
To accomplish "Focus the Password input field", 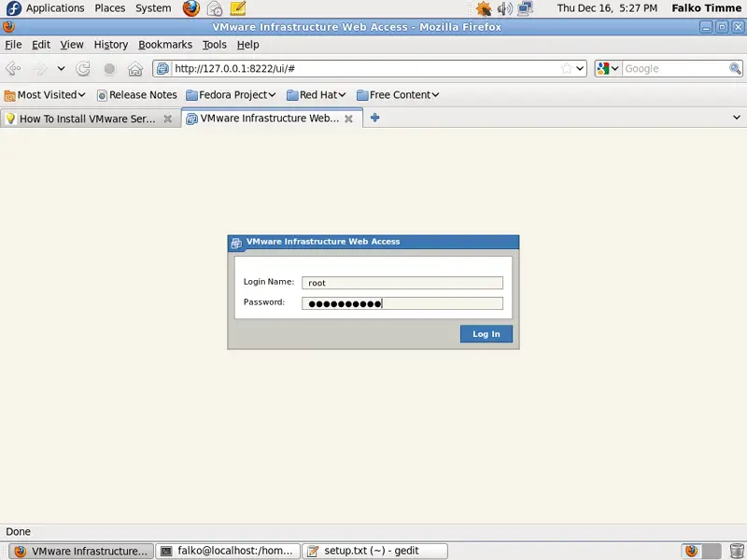I will point(402,303).
